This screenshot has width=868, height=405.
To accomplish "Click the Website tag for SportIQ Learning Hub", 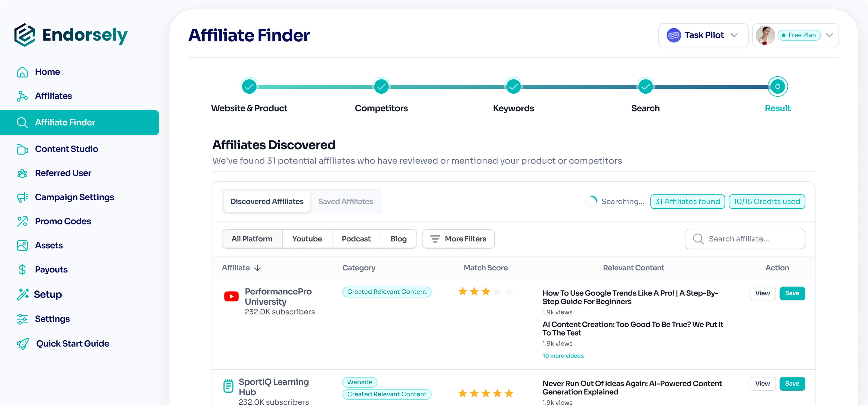I will [x=360, y=382].
